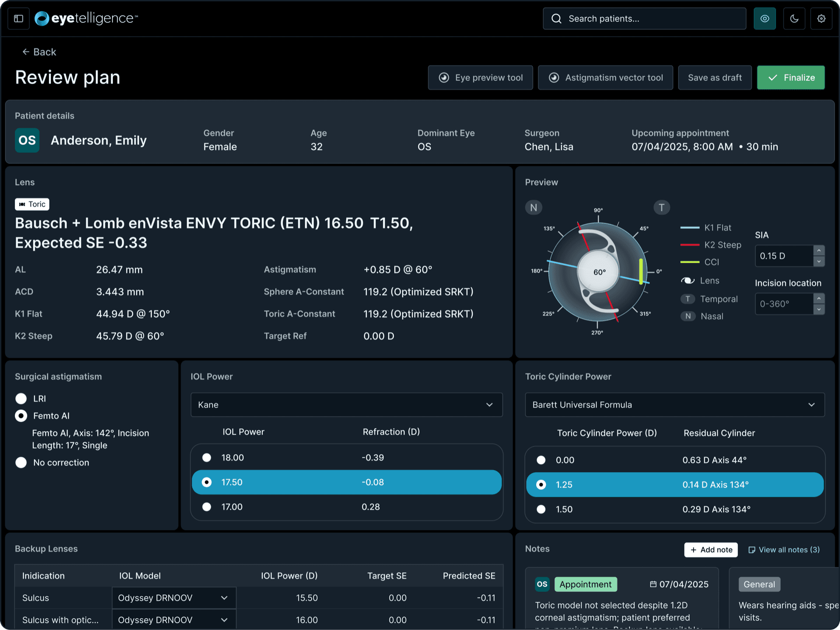The width and height of the screenshot is (840, 630).
Task: Choose IOL power 18.00 radio
Action: [x=207, y=458]
